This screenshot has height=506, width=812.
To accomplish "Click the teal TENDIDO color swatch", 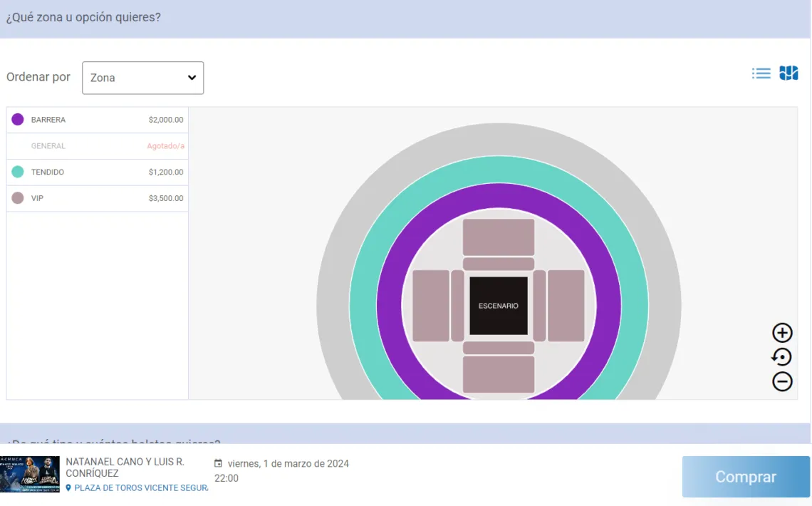I will [x=18, y=172].
